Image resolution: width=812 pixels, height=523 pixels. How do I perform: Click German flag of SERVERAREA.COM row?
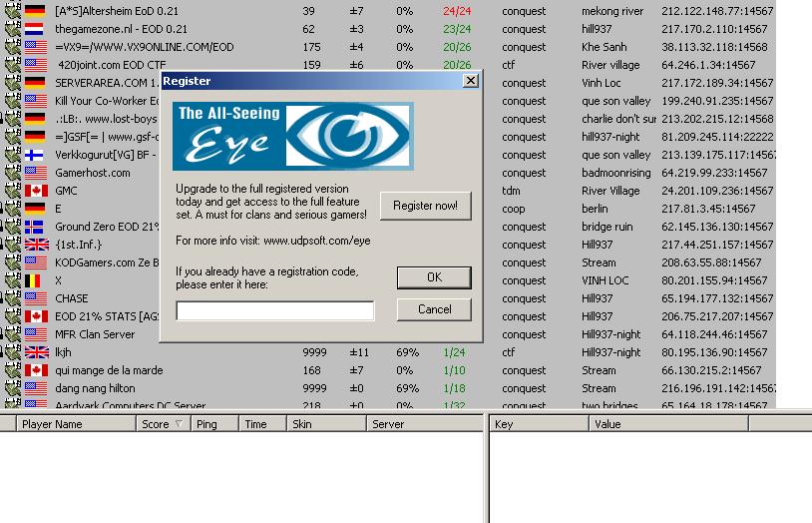(x=35, y=83)
